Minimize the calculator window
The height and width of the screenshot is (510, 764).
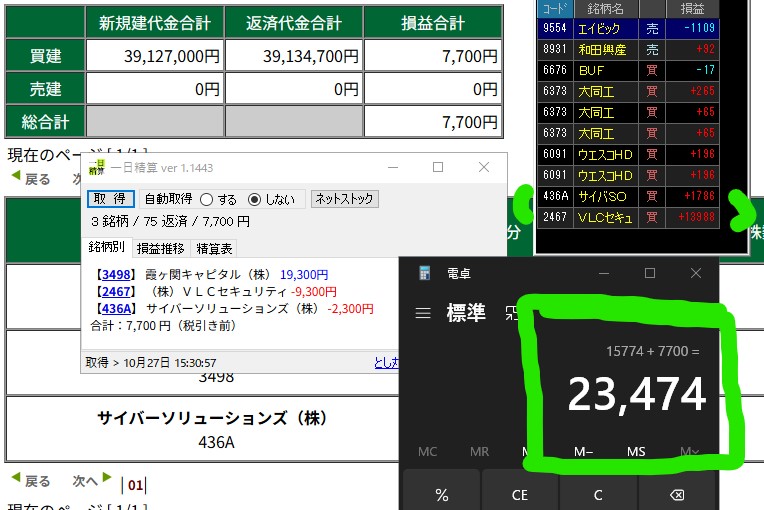603,273
